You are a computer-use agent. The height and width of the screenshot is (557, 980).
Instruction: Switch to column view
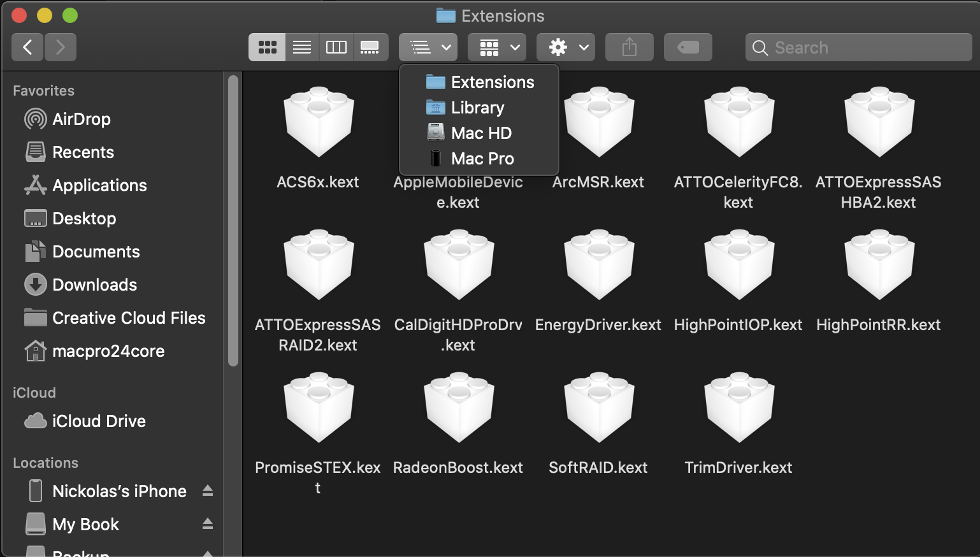coord(336,47)
